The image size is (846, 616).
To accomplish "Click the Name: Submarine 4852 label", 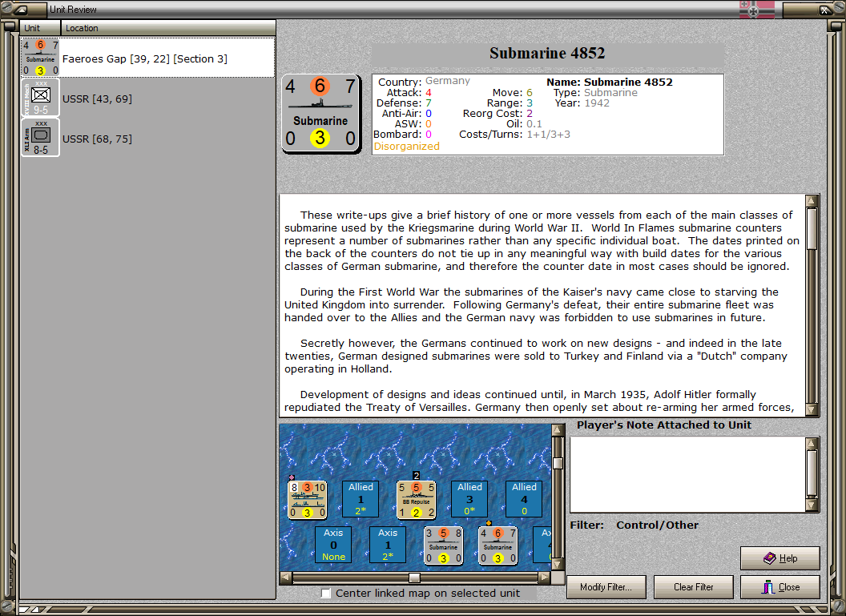I will click(610, 82).
